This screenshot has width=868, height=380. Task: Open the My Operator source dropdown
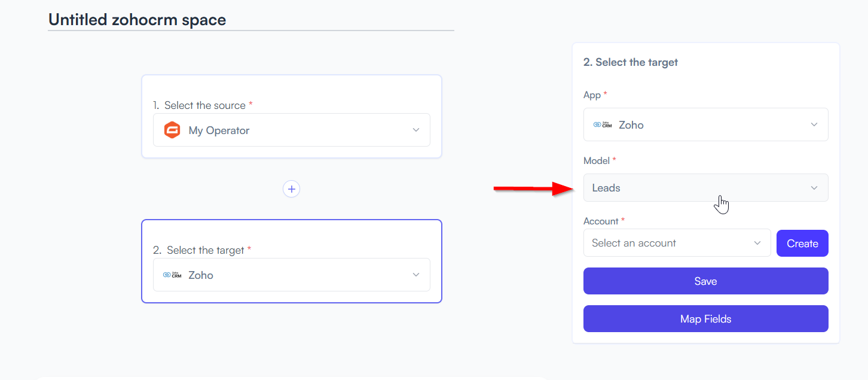[x=292, y=130]
